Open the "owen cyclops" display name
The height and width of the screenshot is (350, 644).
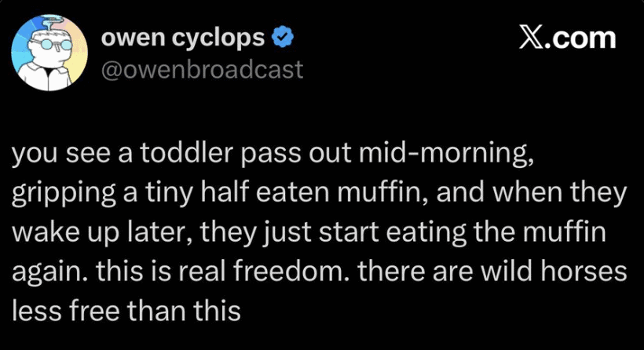pyautogui.click(x=184, y=37)
